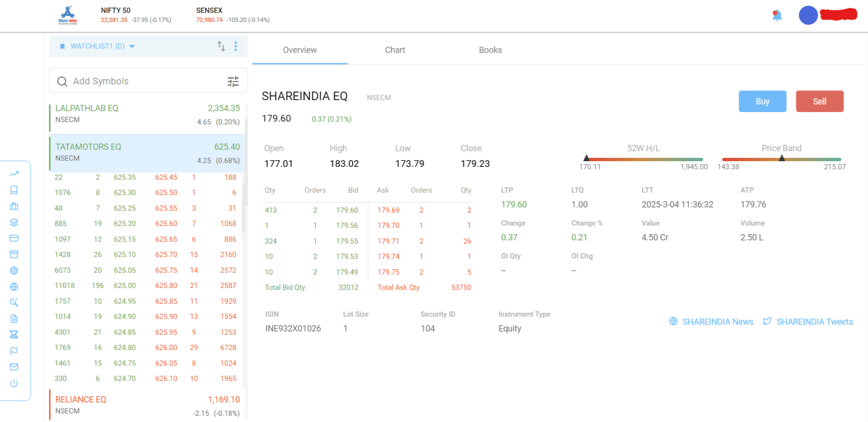Collapse the TATAMOTORS EQ market depth row
Image resolution: width=868 pixels, height=422 pixels.
[147, 153]
